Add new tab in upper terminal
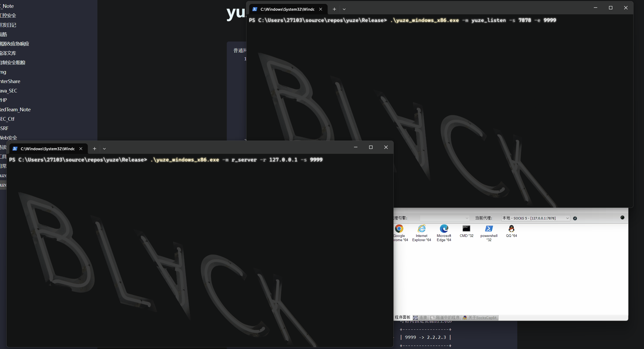 point(334,9)
